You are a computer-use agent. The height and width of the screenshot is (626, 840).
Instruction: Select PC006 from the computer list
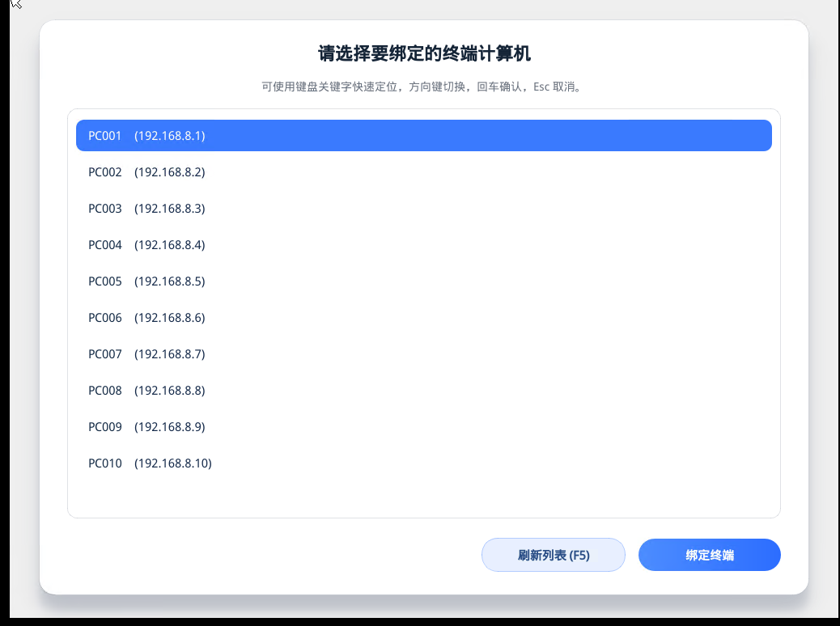[x=423, y=317]
